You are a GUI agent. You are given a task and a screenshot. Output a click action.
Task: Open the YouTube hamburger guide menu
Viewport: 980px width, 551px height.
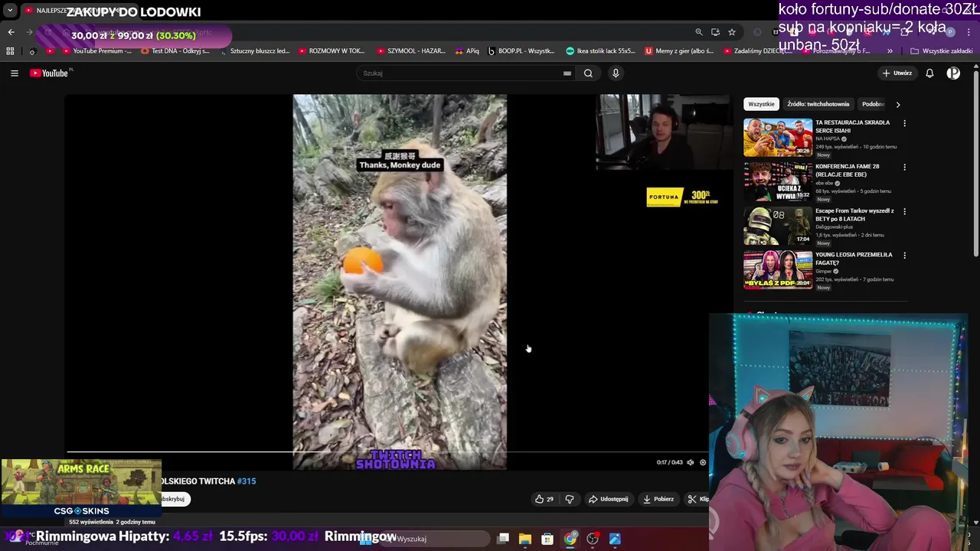(15, 73)
